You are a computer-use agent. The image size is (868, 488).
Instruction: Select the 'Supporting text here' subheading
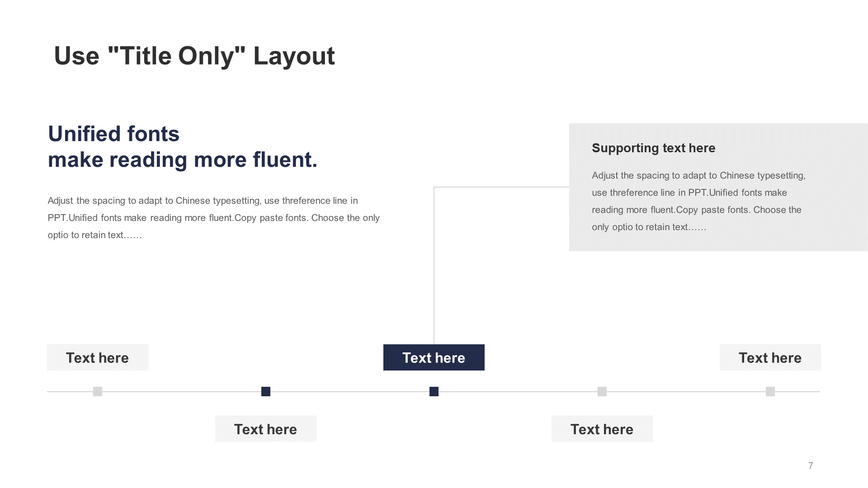click(654, 148)
